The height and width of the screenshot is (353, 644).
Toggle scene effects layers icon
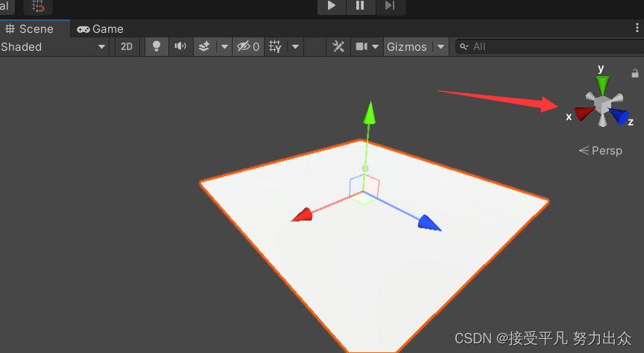point(204,46)
